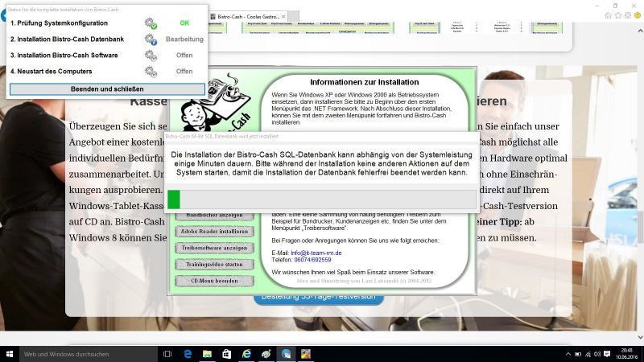Screen dimensions: 644x362
Task: Click the database installation progress bar
Action: (322, 199)
